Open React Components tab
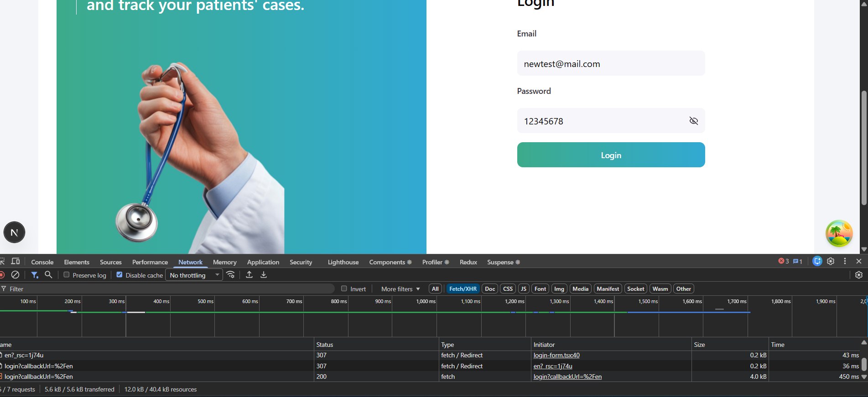 point(390,262)
